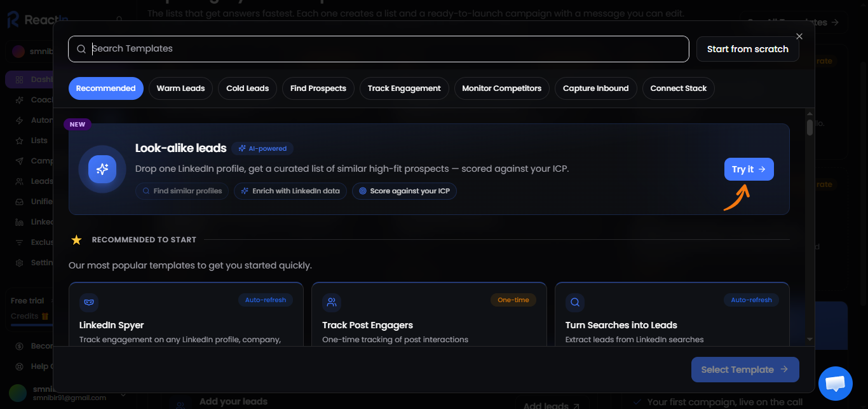Go to the Connect Stack tab
The width and height of the screenshot is (868, 409).
(x=679, y=88)
